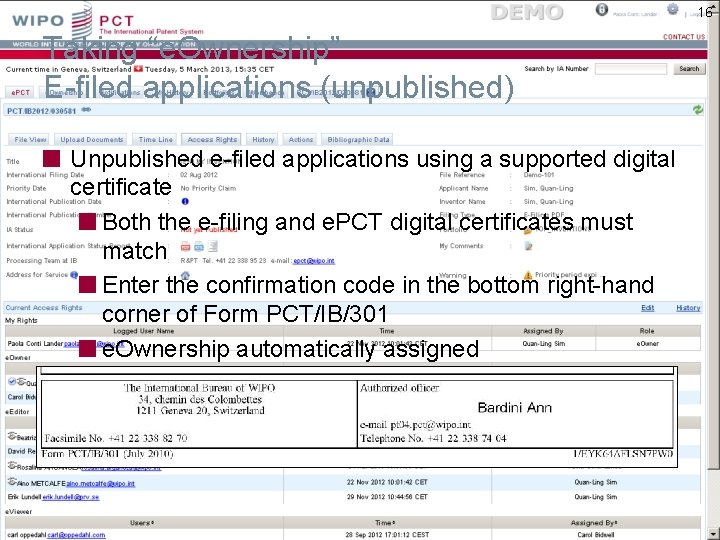The width and height of the screenshot is (720, 540).
Task: Click the page scrollbar down arrow
Action: pyautogui.click(x=714, y=534)
